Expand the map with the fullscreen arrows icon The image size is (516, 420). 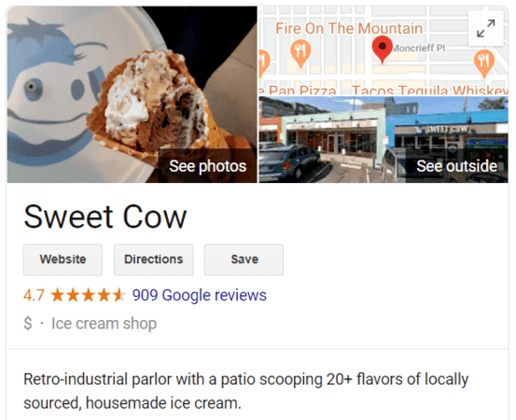pyautogui.click(x=486, y=29)
